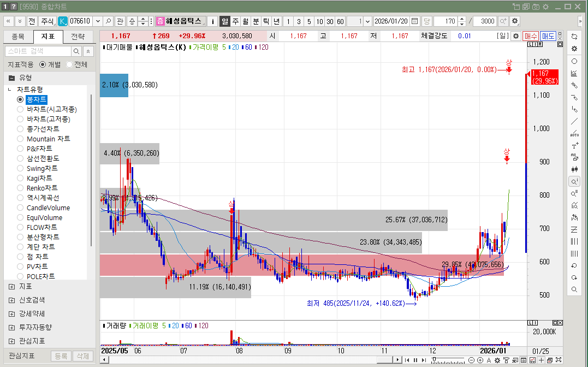The image size is (588, 367).
Task: Click the 등록 register button
Action: [61, 356]
